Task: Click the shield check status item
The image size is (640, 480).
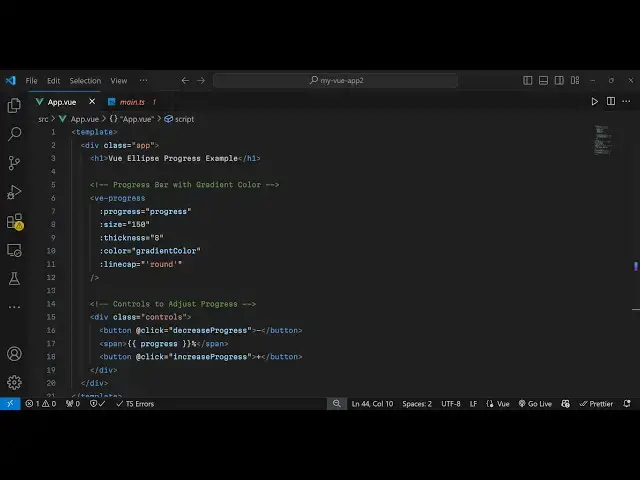Action: coord(98,404)
